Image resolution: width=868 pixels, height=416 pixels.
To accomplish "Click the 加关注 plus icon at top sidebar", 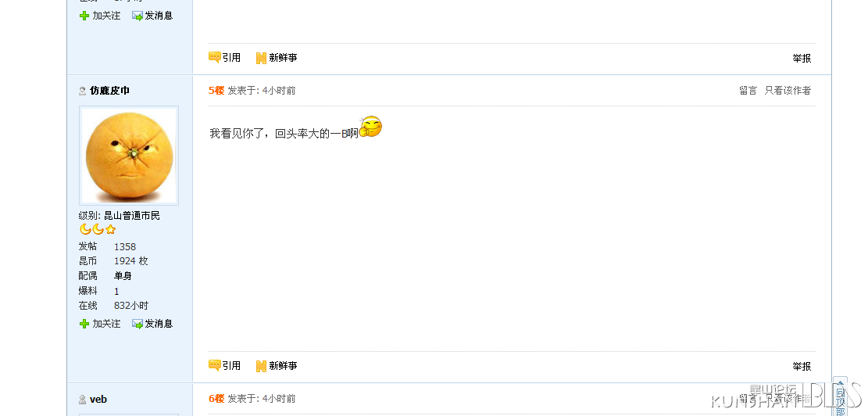I will (84, 16).
